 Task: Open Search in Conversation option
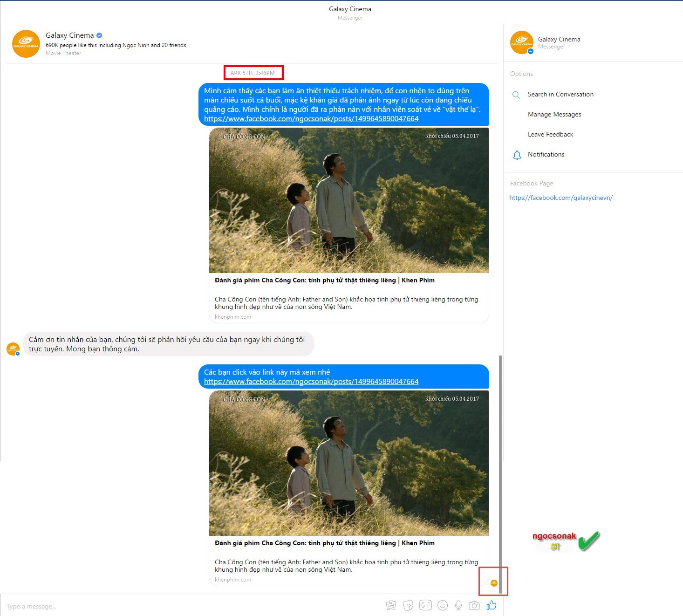560,94
